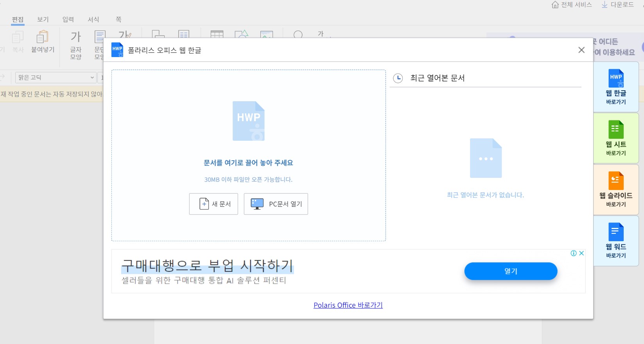Screen dimensions: 644x344
Task: Open 웹 시트 바로가기 shortcut
Action: [x=616, y=138]
